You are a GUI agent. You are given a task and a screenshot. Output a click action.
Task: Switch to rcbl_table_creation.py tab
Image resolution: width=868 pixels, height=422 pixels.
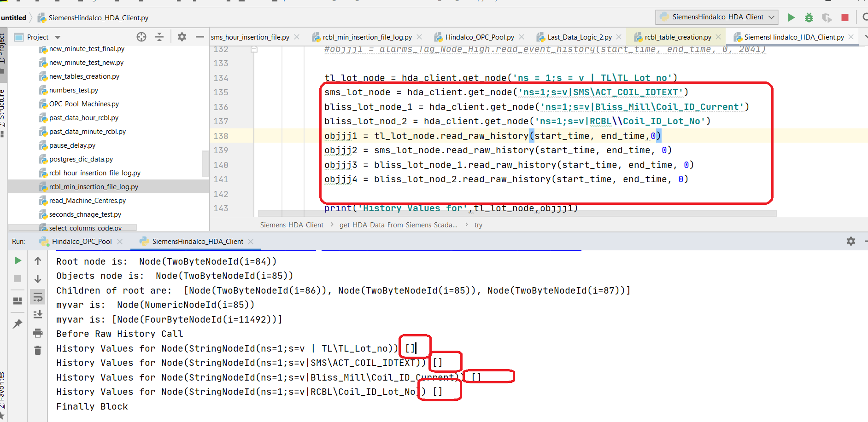[x=678, y=37]
